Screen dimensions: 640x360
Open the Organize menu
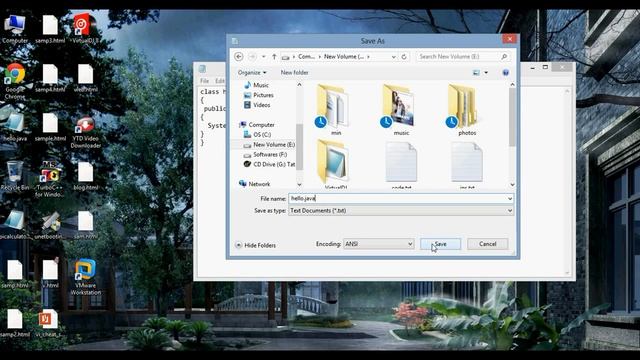252,73
